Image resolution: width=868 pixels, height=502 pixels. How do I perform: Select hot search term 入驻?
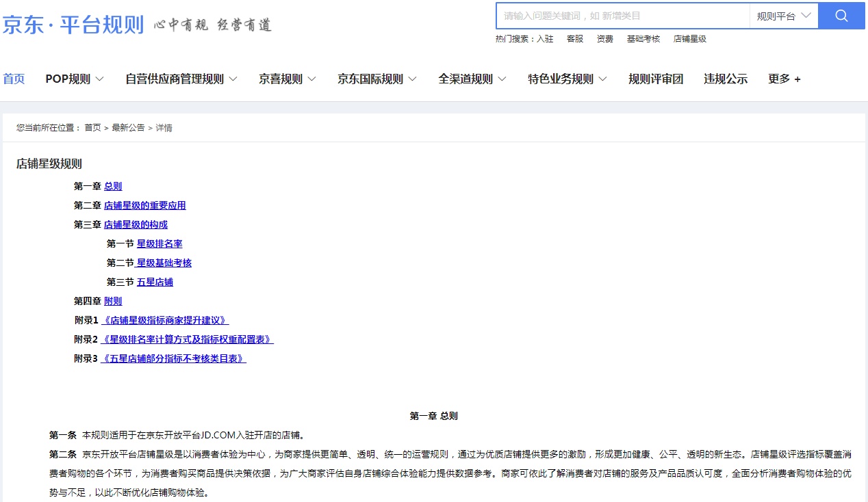[x=545, y=39]
